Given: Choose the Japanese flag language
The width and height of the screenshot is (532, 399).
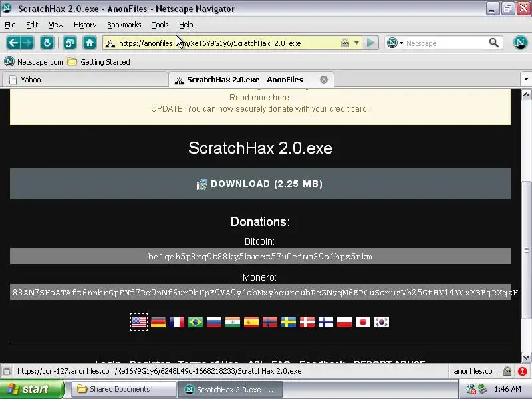Looking at the screenshot, I should pyautogui.click(x=363, y=322).
